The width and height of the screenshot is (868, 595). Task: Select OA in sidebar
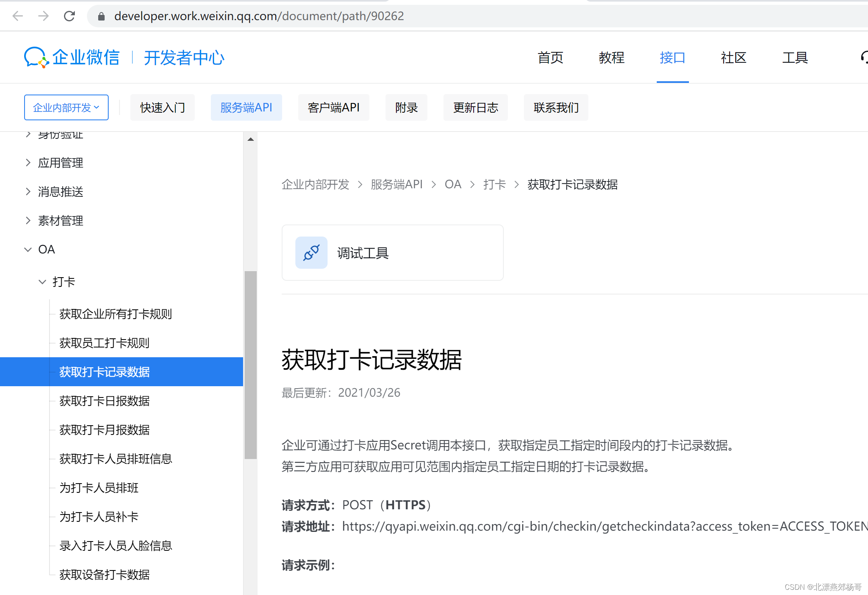(x=46, y=249)
